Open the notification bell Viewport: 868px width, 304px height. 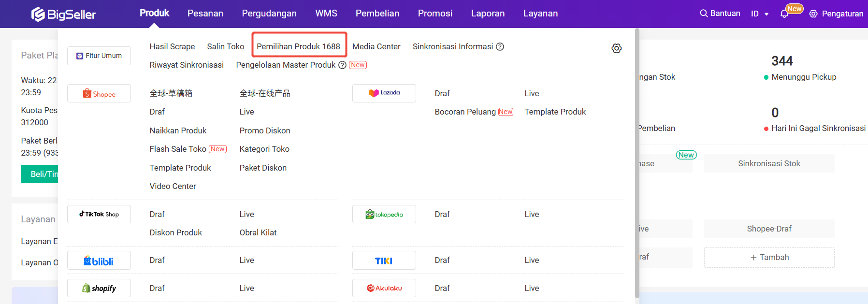click(784, 14)
